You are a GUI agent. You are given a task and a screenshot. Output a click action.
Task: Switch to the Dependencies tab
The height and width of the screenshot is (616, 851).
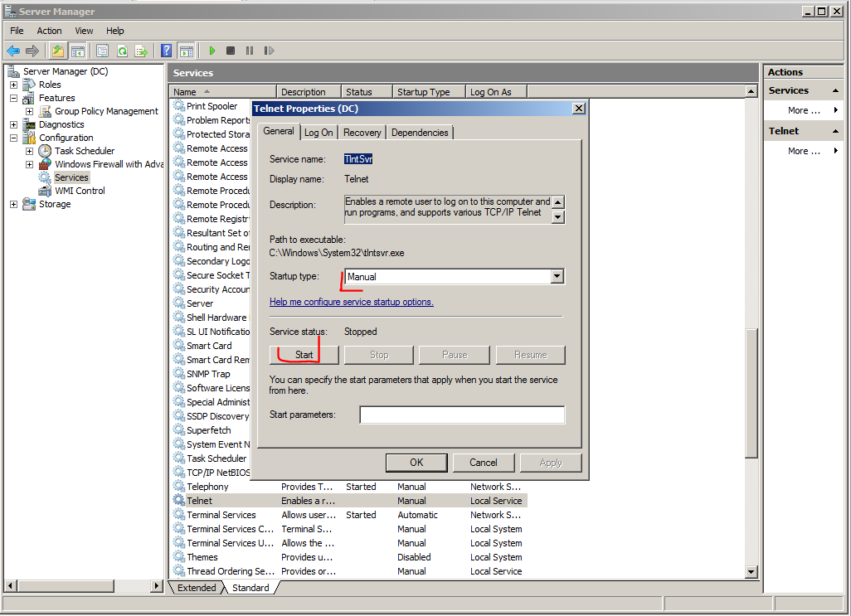click(420, 133)
